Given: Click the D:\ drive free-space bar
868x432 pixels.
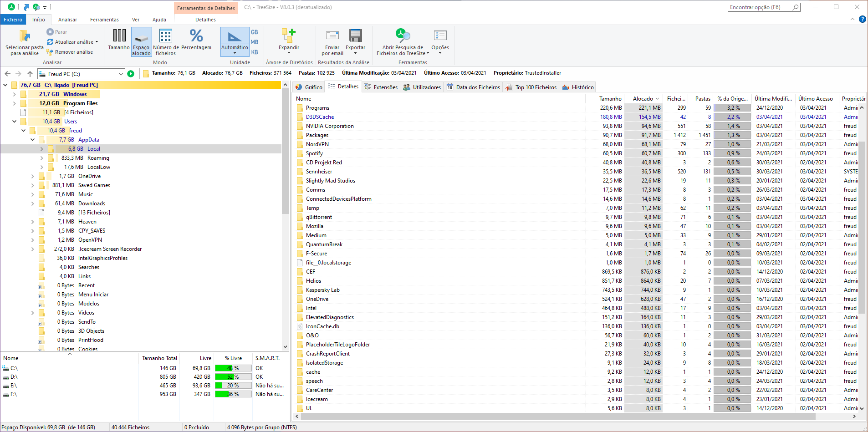Looking at the screenshot, I should click(233, 377).
